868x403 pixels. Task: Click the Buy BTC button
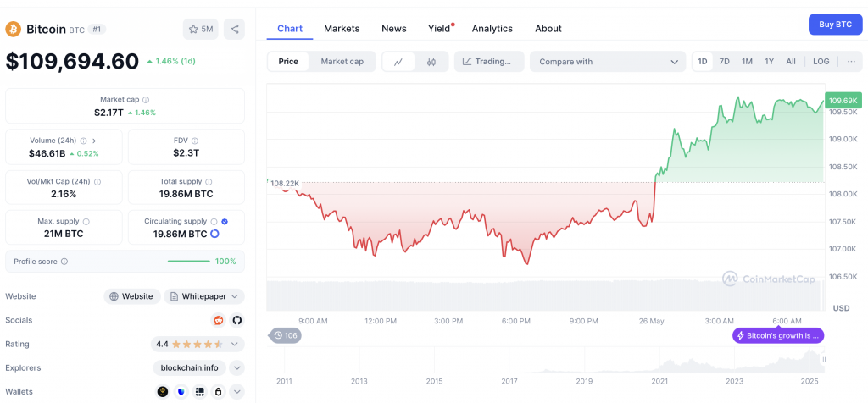pos(835,25)
